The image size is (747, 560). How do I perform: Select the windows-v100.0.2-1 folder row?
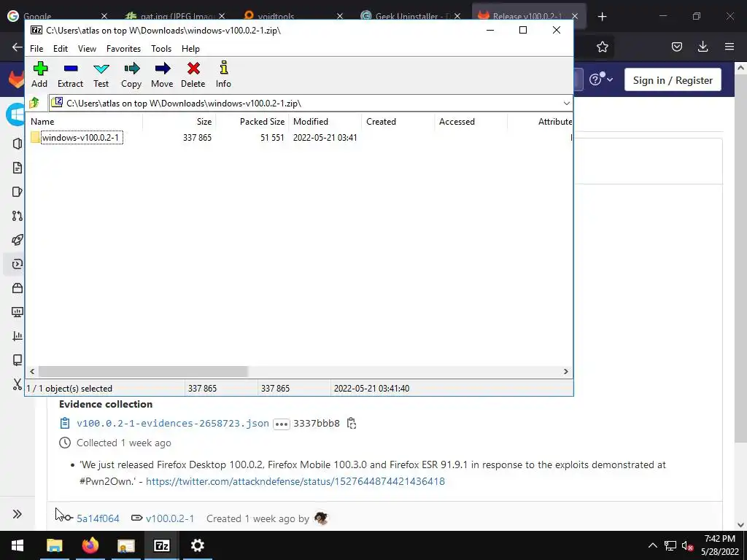point(298,138)
